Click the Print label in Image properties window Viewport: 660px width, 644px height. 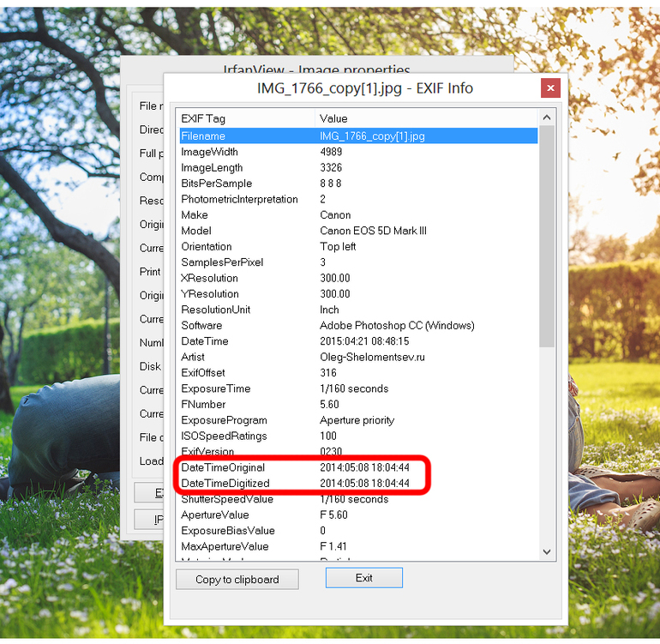pyautogui.click(x=150, y=272)
